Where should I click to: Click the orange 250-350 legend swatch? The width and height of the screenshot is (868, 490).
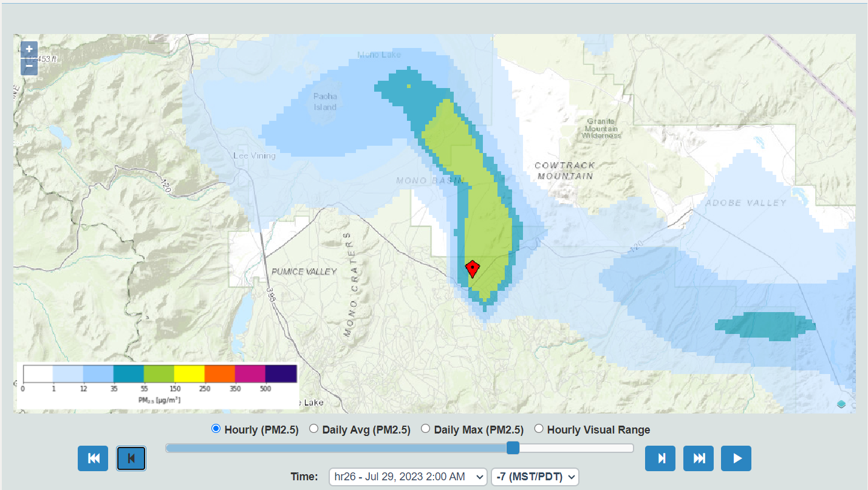click(219, 373)
